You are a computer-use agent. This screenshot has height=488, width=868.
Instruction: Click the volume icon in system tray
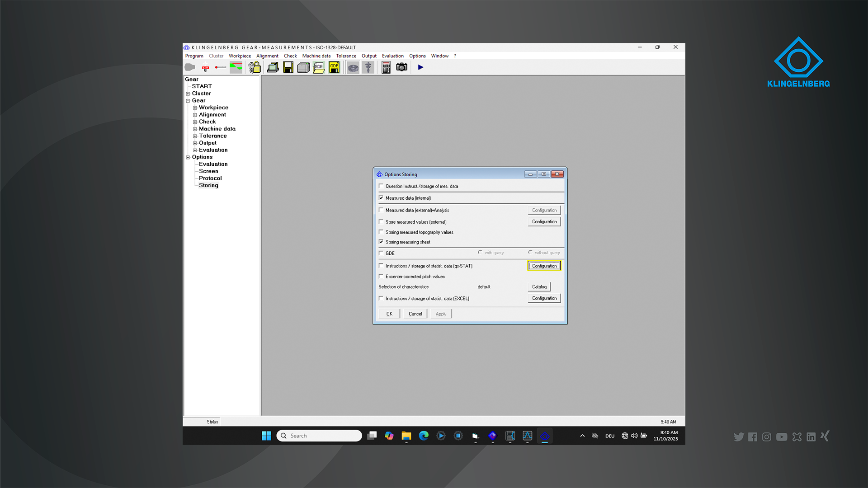634,436
